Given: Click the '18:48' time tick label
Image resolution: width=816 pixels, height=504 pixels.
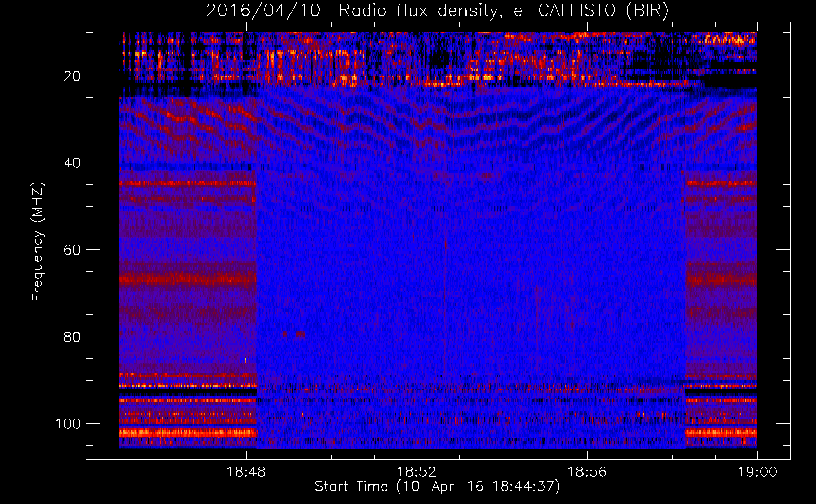Looking at the screenshot, I should (246, 472).
